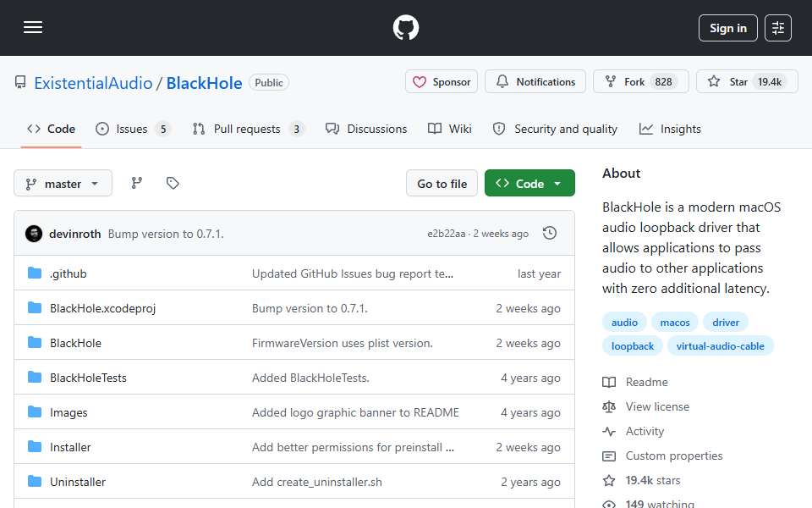
Task: Open 'Updated GitHub Issues bug report' commit
Action: (353, 273)
